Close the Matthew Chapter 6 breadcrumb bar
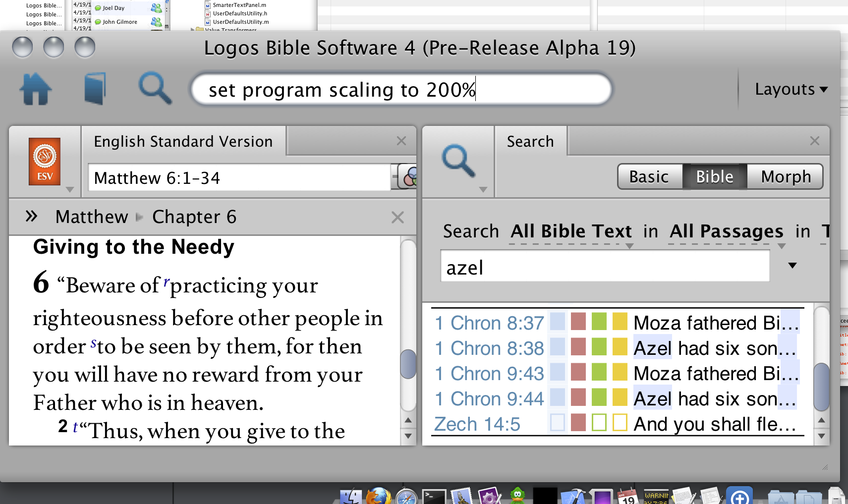The height and width of the screenshot is (504, 848). click(397, 217)
